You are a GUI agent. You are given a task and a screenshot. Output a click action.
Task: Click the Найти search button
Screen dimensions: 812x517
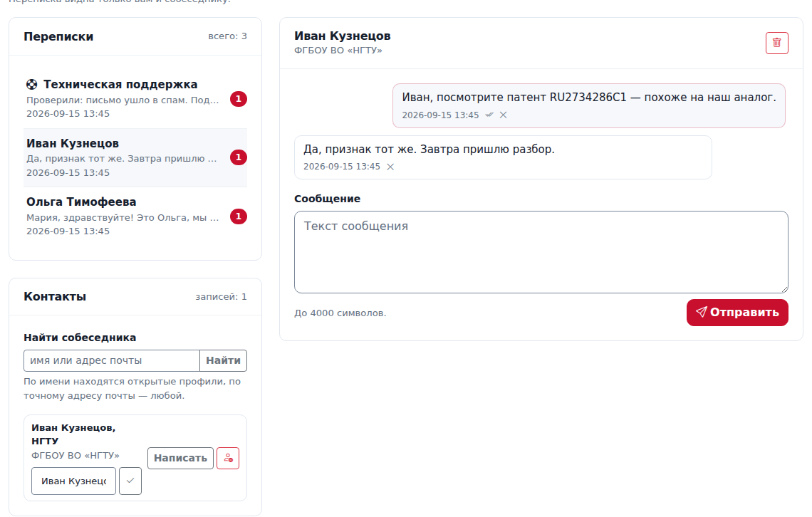click(223, 361)
